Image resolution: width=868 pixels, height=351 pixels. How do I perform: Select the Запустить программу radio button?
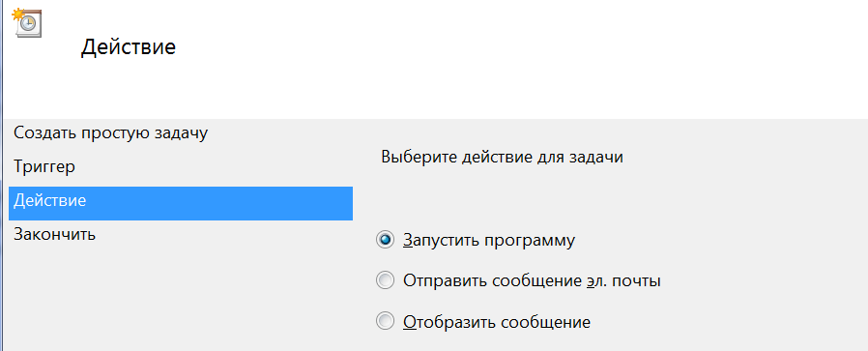385,240
